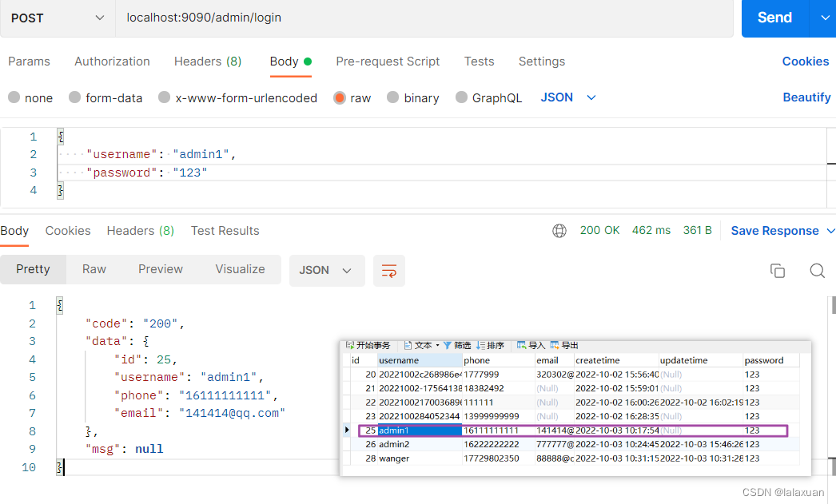Screen dimensions: 836x504
Task: Click the 200 OK status
Action: tap(599, 230)
